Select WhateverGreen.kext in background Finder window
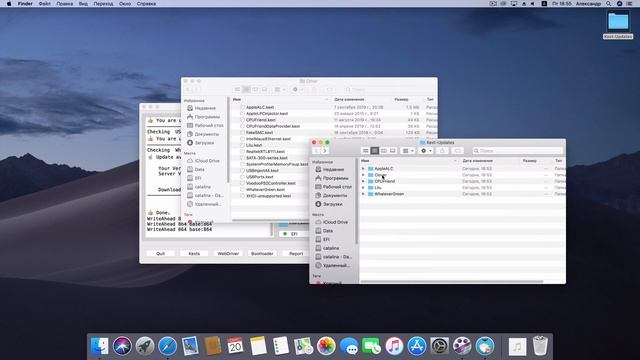The width and height of the screenshot is (640, 360). [x=265, y=190]
